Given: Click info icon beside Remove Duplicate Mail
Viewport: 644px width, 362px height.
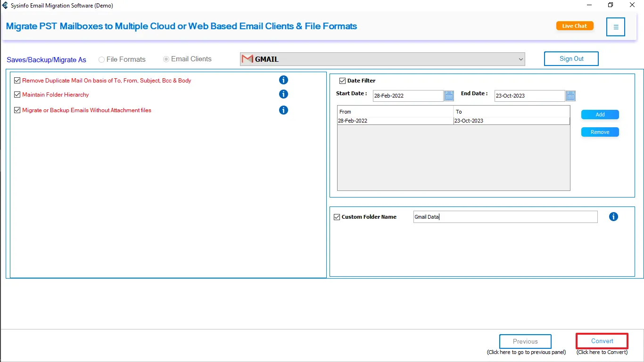Looking at the screenshot, I should pos(283,80).
